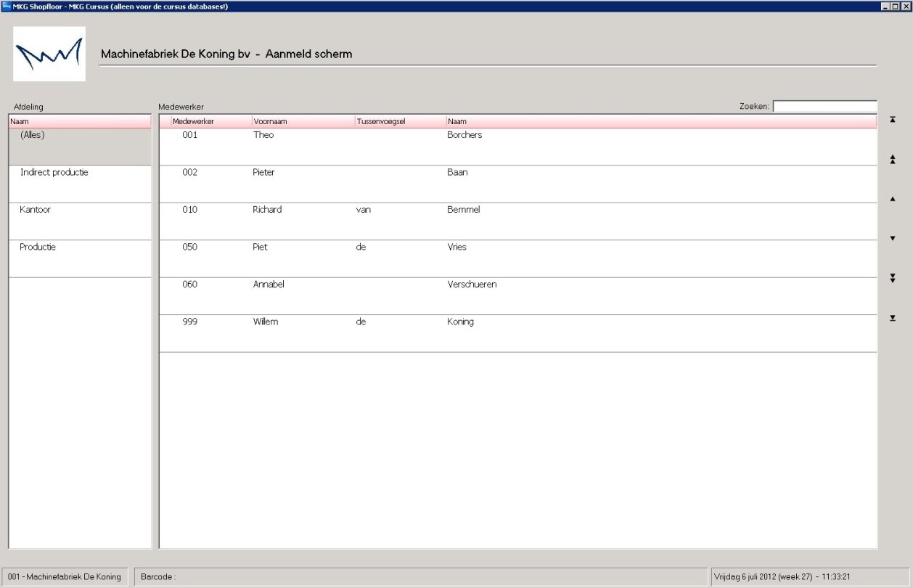The height and width of the screenshot is (588, 913).
Task: Click surname Koning in the table
Action: tap(460, 322)
